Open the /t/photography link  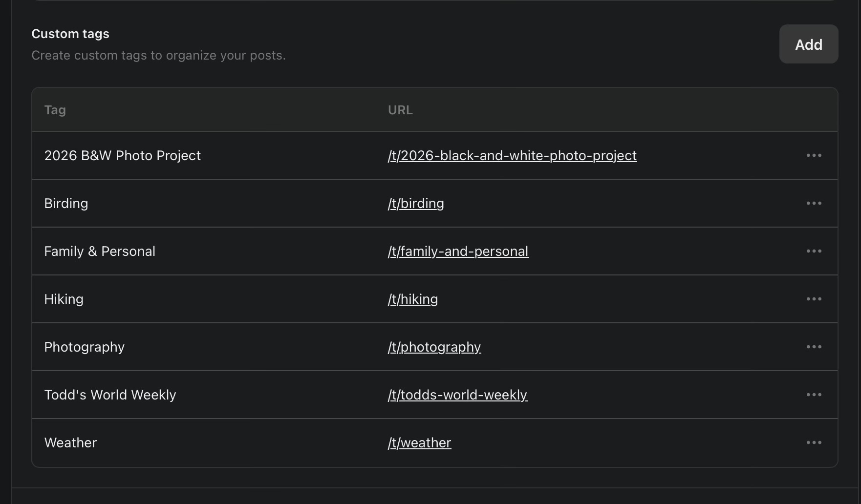pyautogui.click(x=434, y=347)
